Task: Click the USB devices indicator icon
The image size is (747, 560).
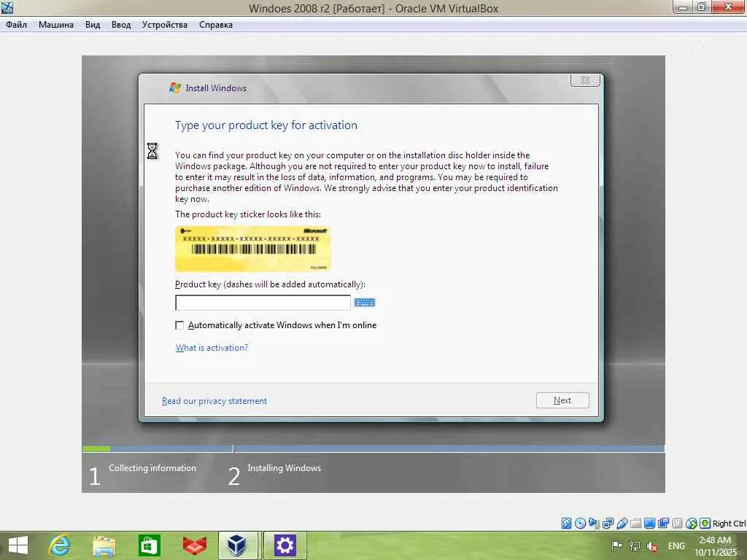Action: pyautogui.click(x=622, y=524)
